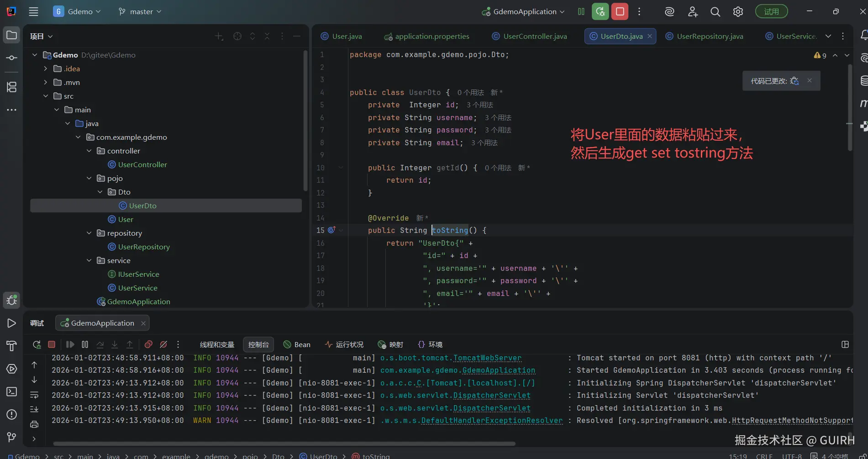The image size is (868, 459).
Task: Switch to the User.java tab
Action: (x=342, y=36)
